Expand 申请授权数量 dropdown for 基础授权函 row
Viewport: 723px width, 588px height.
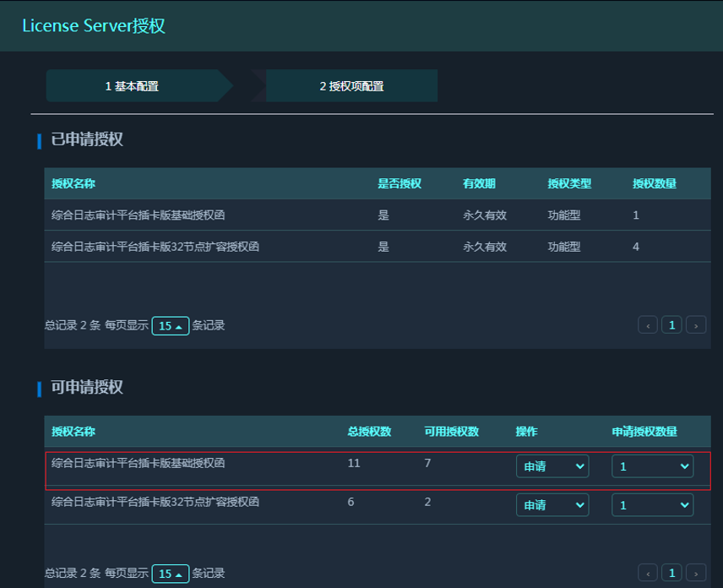(652, 466)
